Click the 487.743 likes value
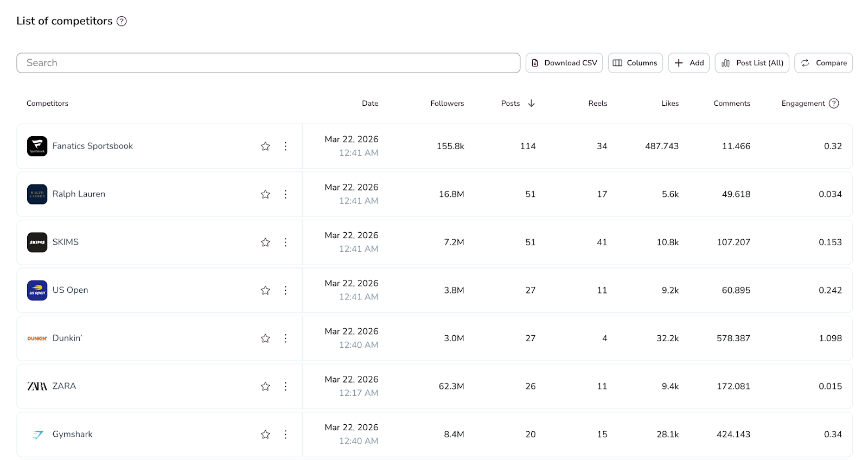Screen dimensions: 868x460 (x=662, y=146)
